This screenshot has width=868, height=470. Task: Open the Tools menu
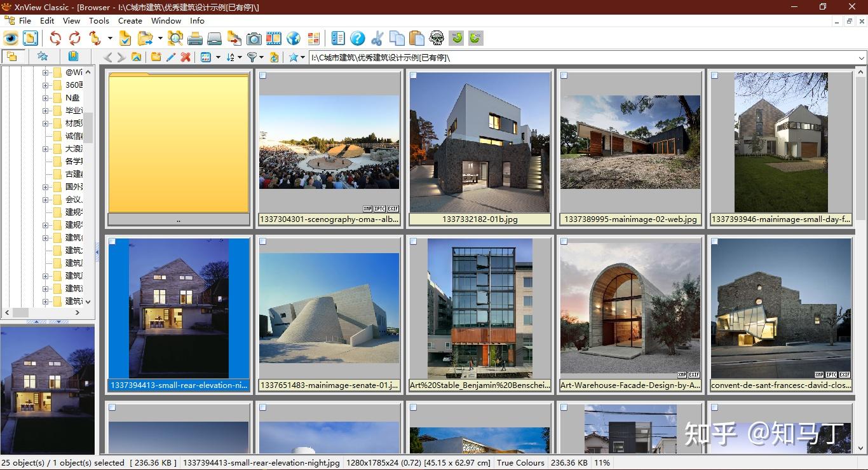pyautogui.click(x=99, y=20)
